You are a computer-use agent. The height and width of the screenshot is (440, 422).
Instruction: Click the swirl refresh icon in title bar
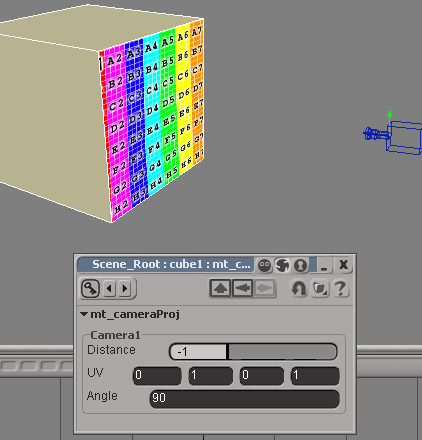tap(282, 266)
